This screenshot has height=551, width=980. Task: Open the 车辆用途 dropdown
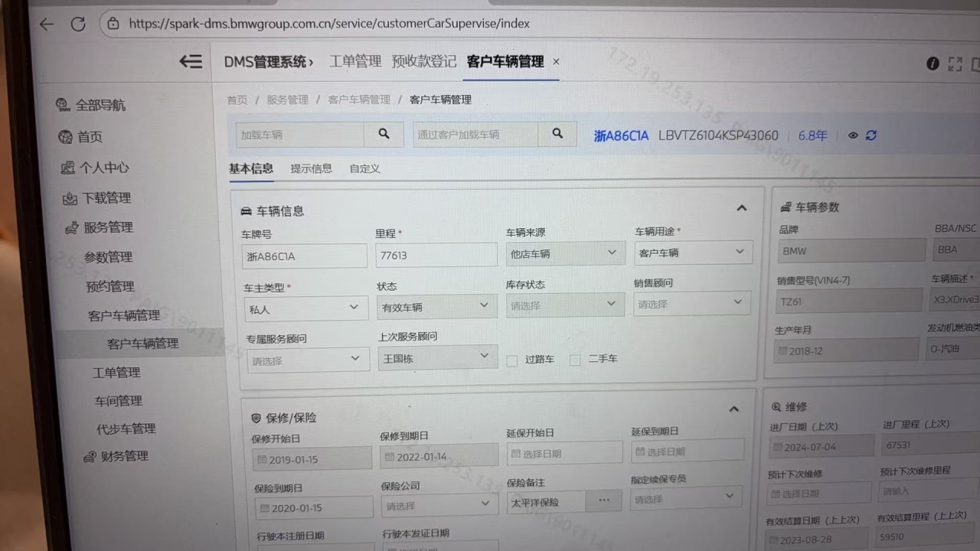(x=693, y=252)
